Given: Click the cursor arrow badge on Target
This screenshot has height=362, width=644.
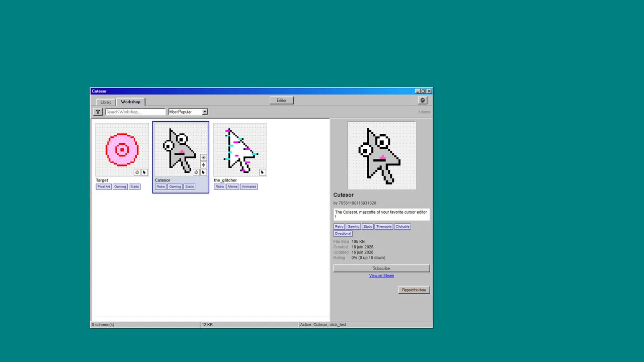Looking at the screenshot, I should (x=144, y=172).
